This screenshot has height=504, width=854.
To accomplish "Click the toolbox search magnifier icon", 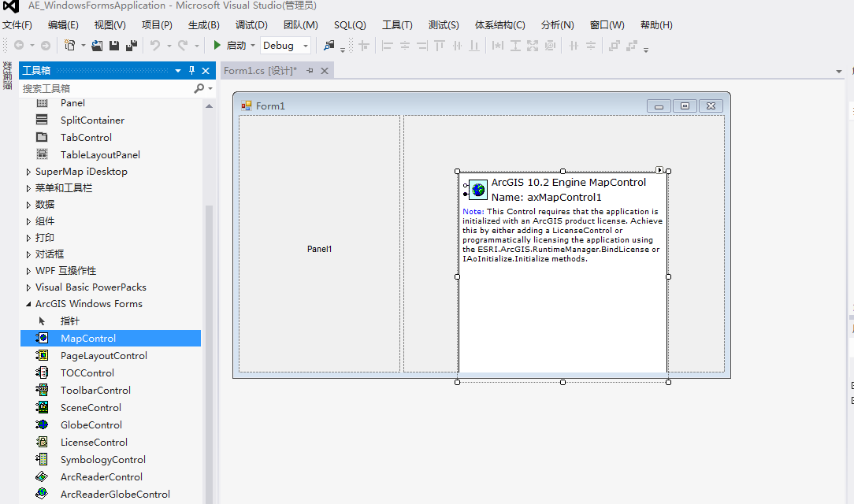I will (199, 88).
